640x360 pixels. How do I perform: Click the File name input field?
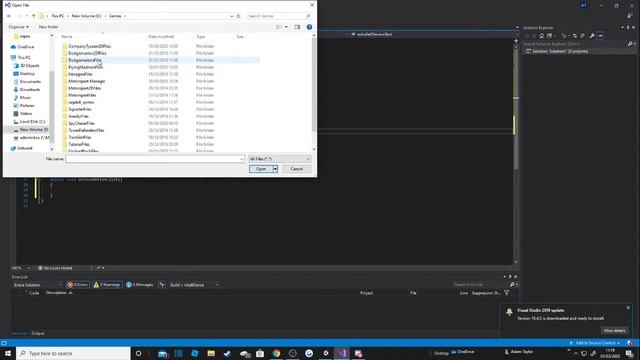155,159
